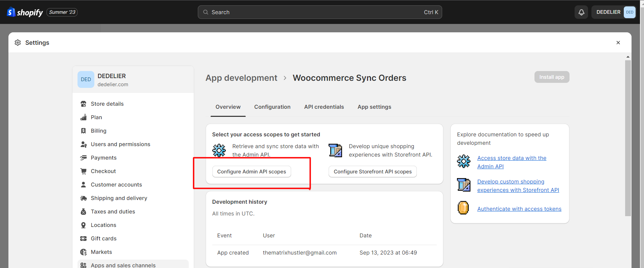
Task: Click App development breadcrumb
Action: pyautogui.click(x=241, y=78)
